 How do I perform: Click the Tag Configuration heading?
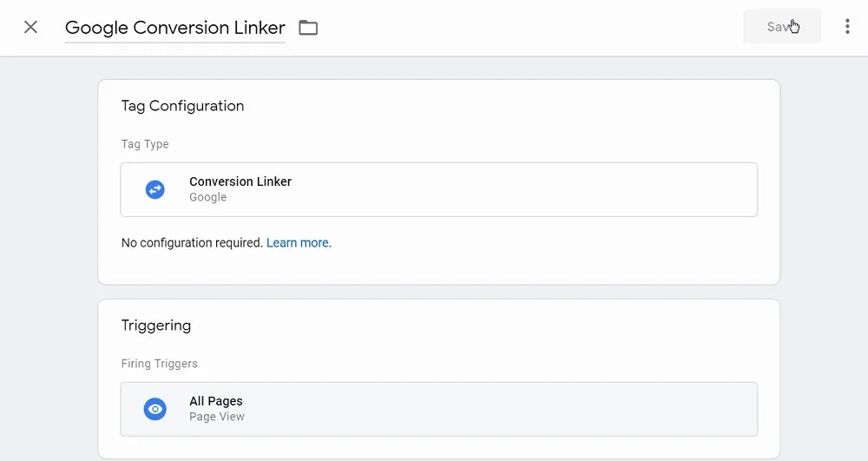pos(182,106)
